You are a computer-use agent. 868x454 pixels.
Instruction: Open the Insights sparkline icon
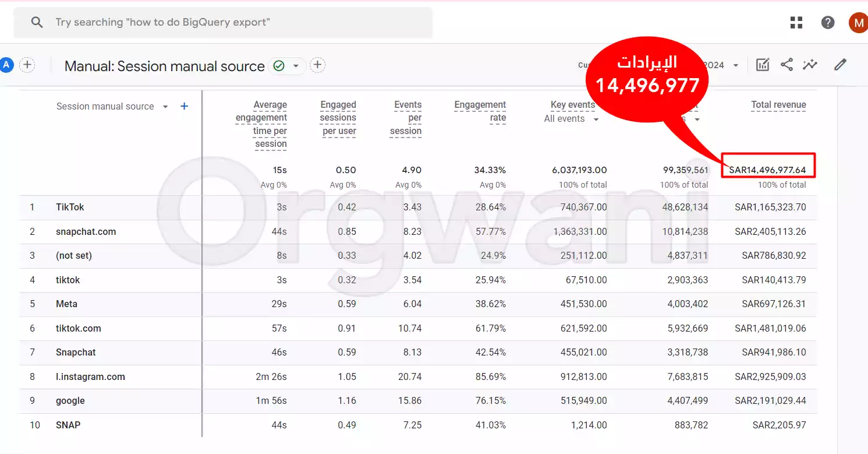click(x=810, y=65)
